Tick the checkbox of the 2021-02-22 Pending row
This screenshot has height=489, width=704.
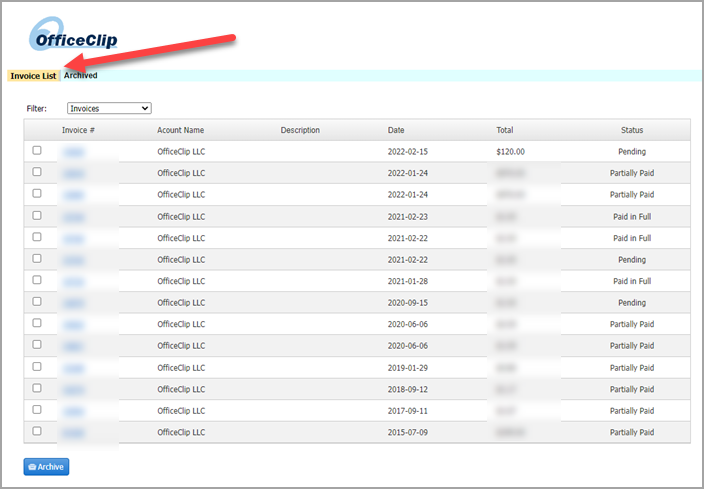(x=37, y=259)
